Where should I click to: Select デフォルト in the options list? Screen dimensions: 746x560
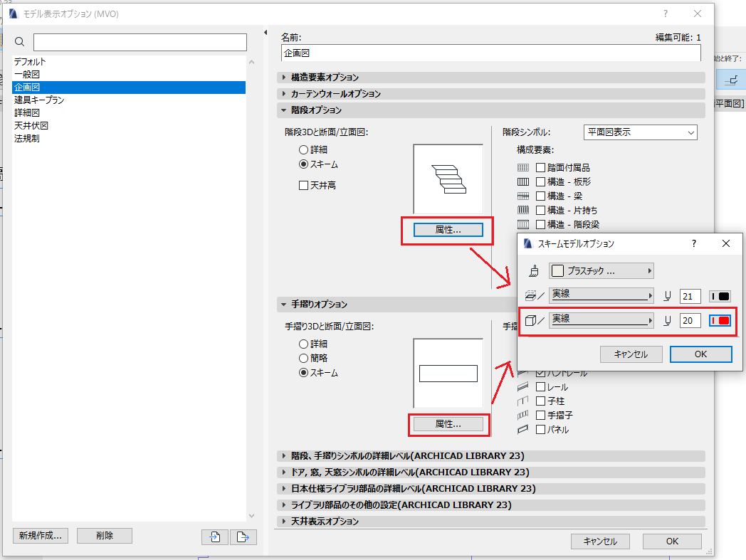pos(128,62)
